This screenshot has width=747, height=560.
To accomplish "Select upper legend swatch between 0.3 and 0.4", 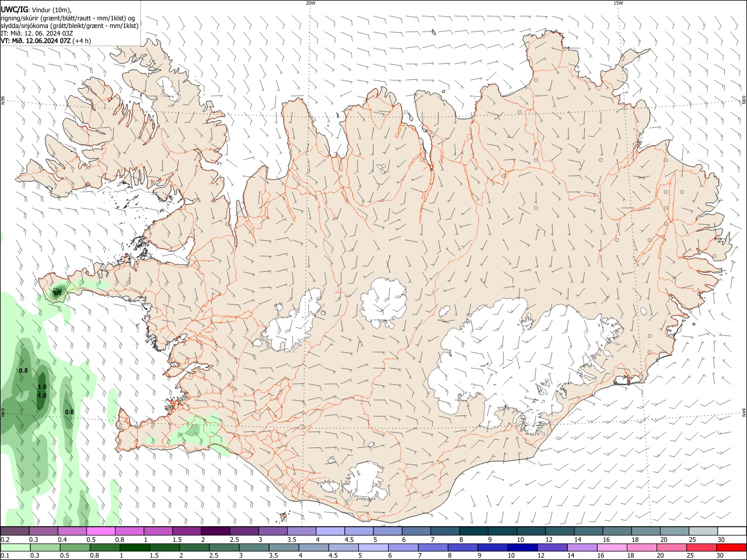I will pyautogui.click(x=43, y=531).
